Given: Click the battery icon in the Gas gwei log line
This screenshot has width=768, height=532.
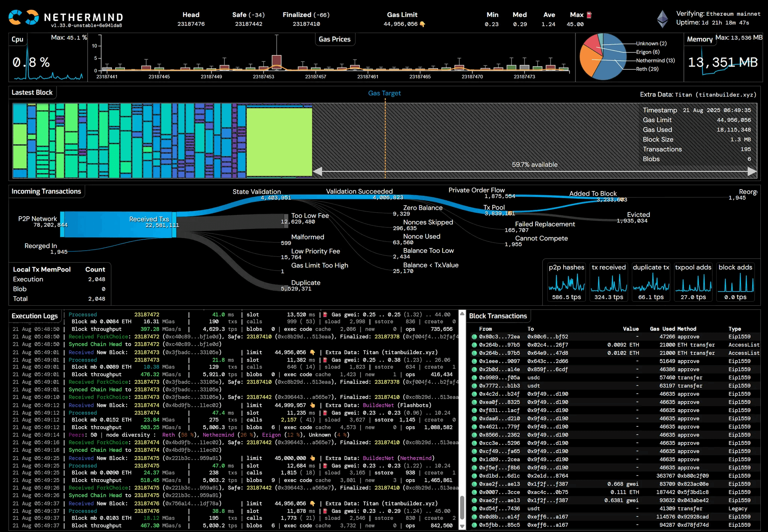Looking at the screenshot, I should click(x=324, y=315).
